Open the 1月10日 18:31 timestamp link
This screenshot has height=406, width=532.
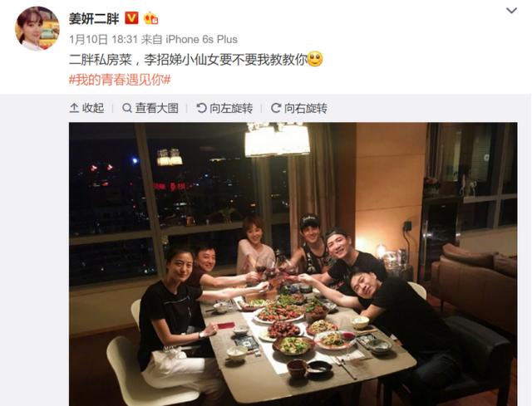click(103, 39)
